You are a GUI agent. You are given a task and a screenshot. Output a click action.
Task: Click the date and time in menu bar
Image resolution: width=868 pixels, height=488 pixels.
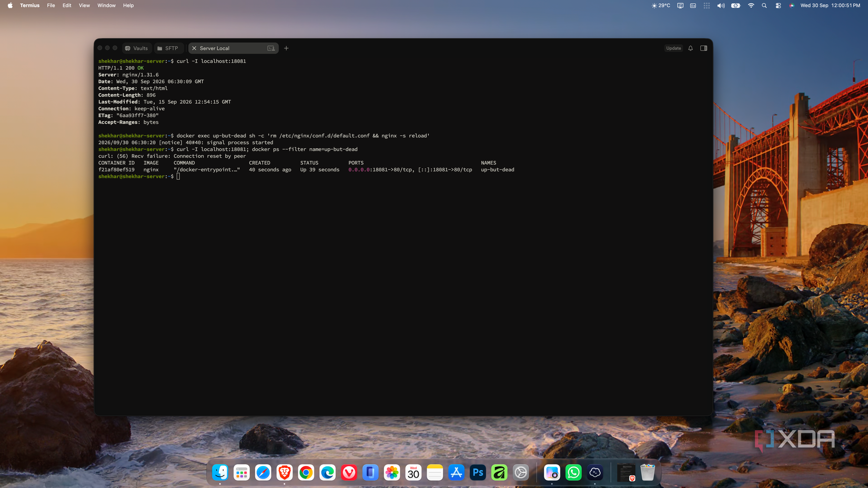830,5
